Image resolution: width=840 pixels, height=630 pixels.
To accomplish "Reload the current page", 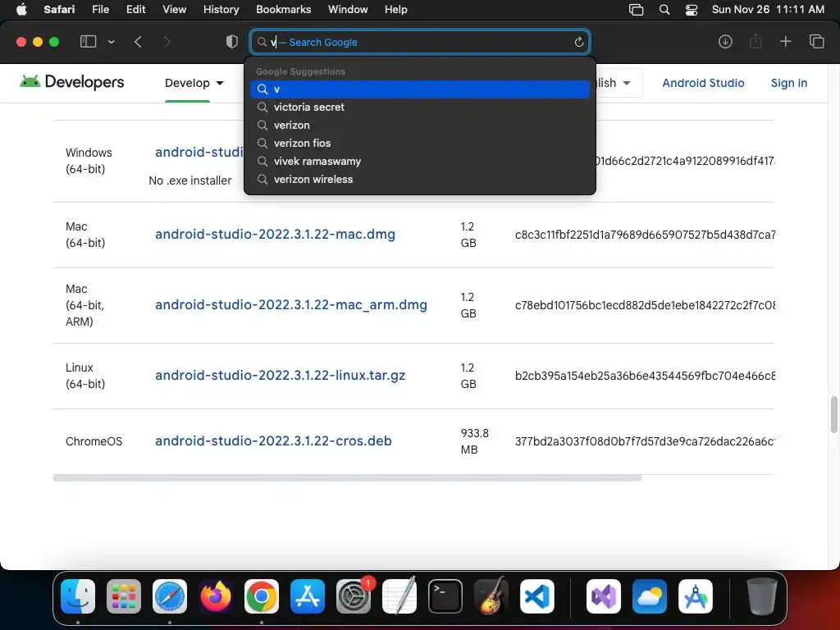I will point(578,42).
